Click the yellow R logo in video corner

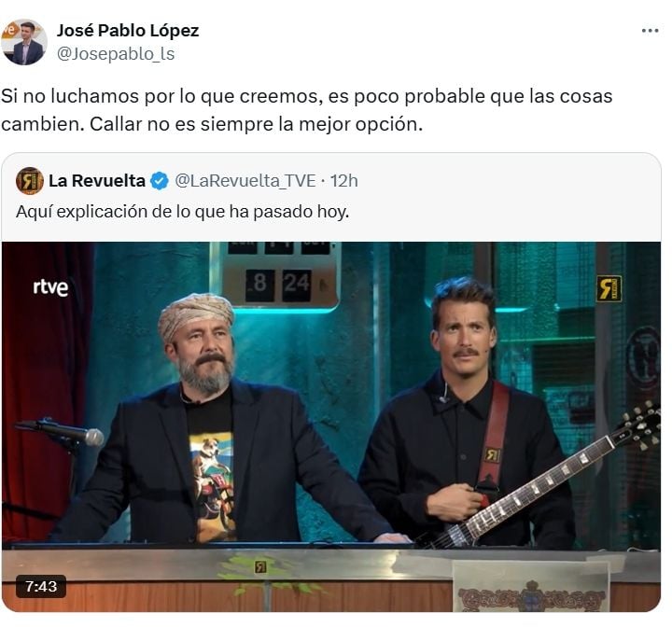pyautogui.click(x=609, y=288)
